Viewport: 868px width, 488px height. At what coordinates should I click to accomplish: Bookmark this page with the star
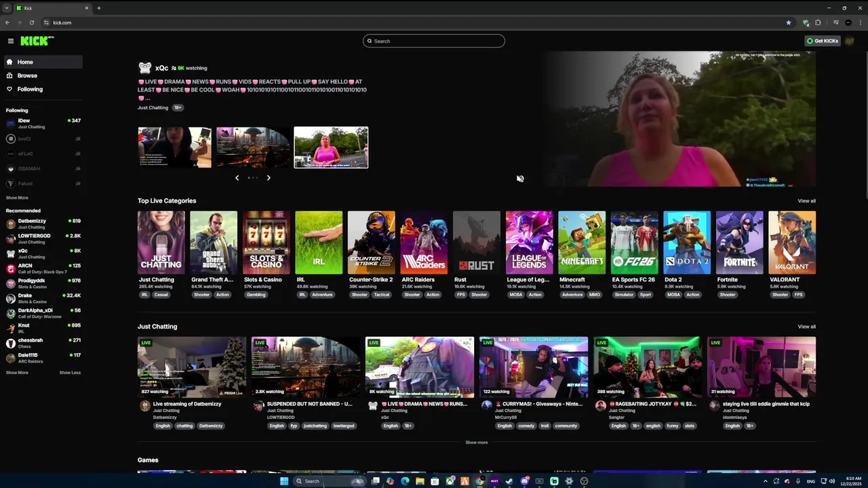coord(788,22)
